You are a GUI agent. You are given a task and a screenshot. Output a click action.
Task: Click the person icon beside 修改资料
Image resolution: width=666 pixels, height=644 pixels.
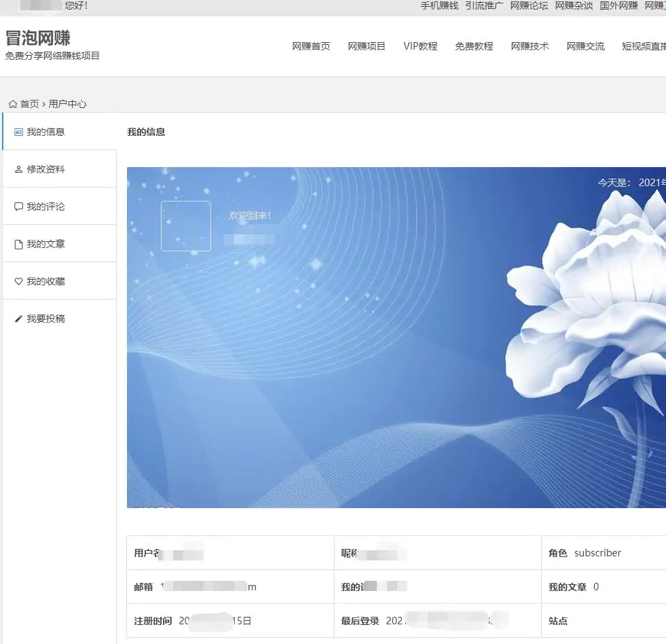18,170
